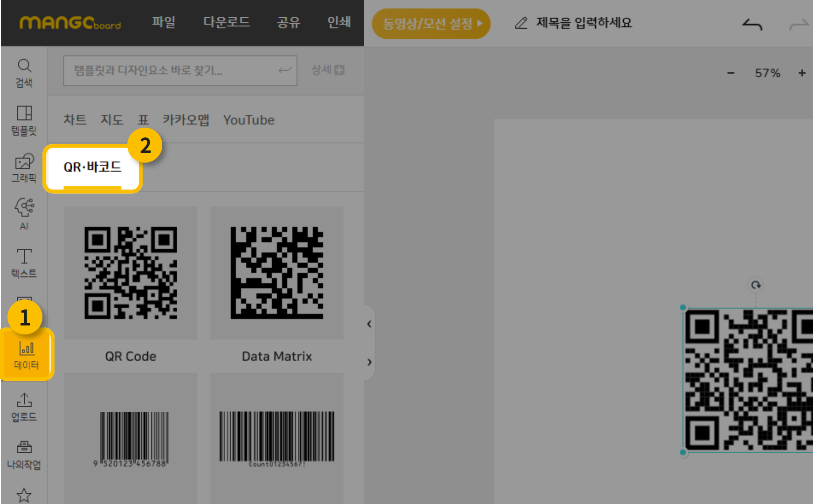Click the redo arrow icon
This screenshot has height=504, width=813.
[800, 24]
